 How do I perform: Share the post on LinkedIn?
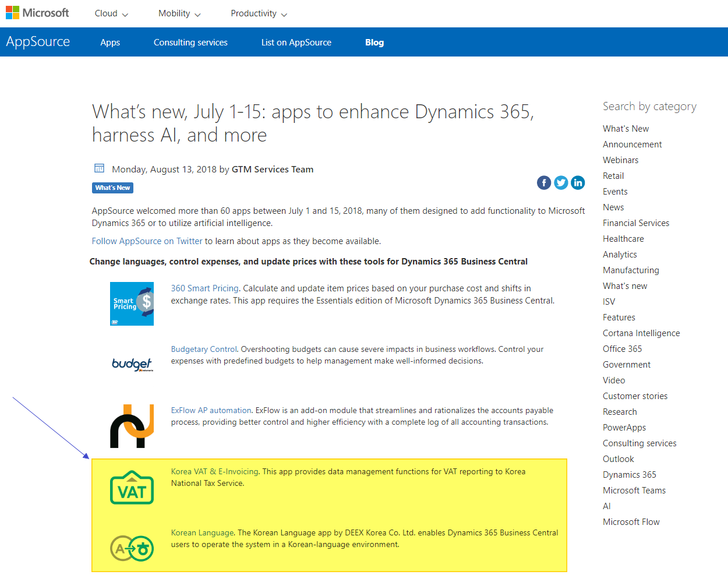tap(578, 183)
